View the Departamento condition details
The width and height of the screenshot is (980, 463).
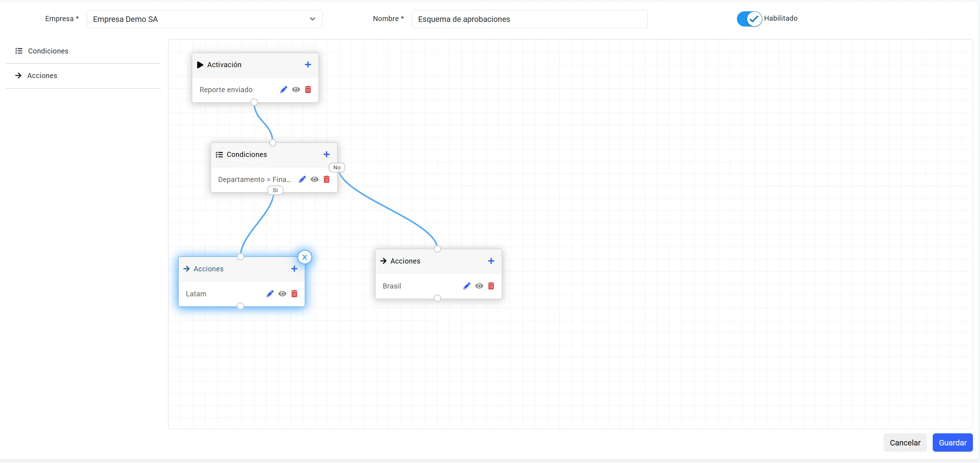[x=315, y=180]
